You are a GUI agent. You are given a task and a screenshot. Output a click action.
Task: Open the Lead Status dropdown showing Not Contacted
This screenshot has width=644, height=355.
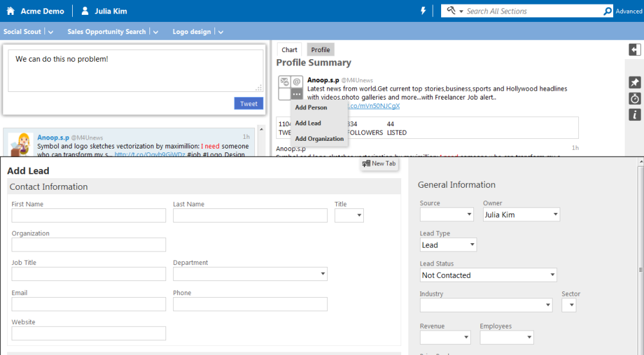[488, 275]
